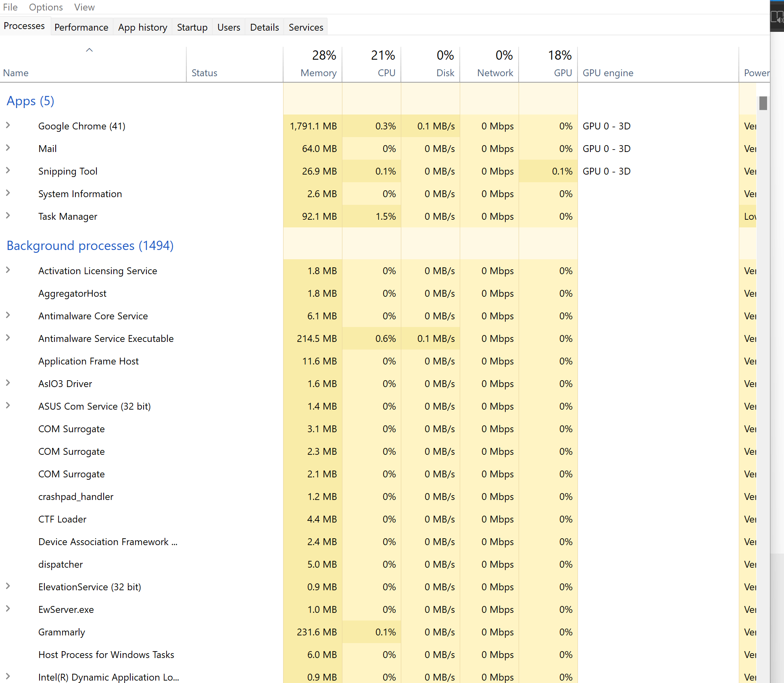Image resolution: width=784 pixels, height=683 pixels.
Task: Open the File menu
Action: pyautogui.click(x=10, y=7)
